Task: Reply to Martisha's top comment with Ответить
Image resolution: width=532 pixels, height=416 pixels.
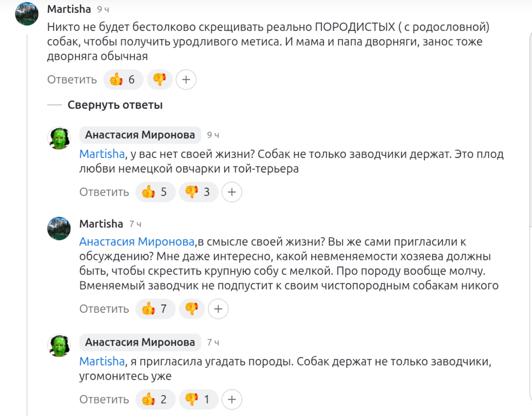Action: (72, 79)
